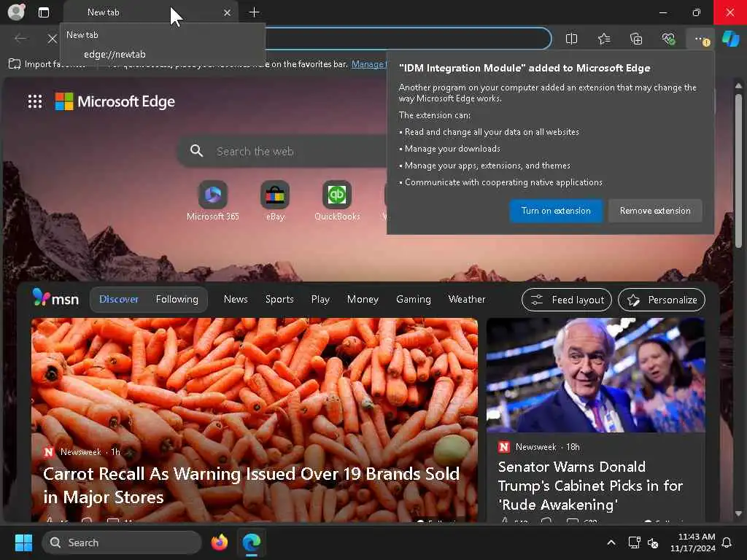Open the Feed layout options

click(x=566, y=300)
